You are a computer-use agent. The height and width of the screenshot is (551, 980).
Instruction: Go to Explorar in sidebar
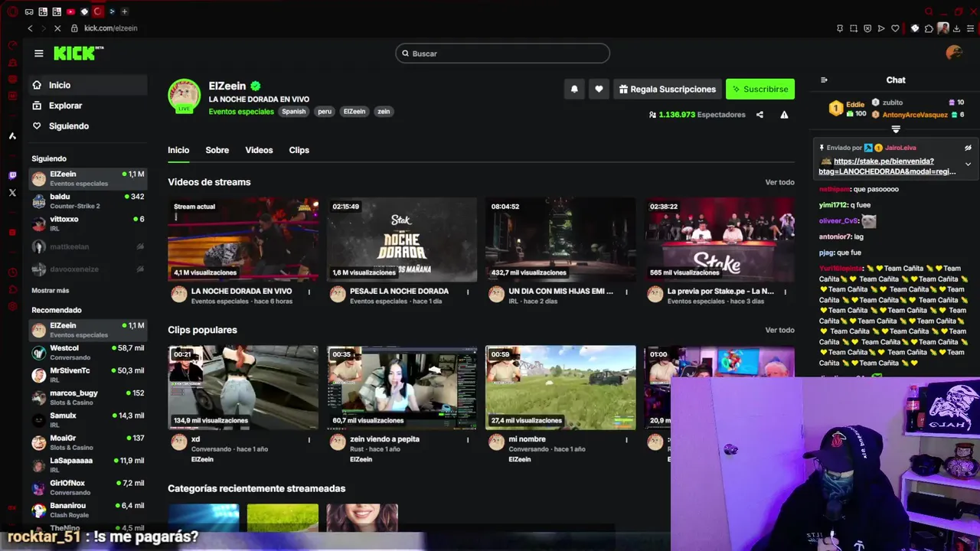coord(88,106)
